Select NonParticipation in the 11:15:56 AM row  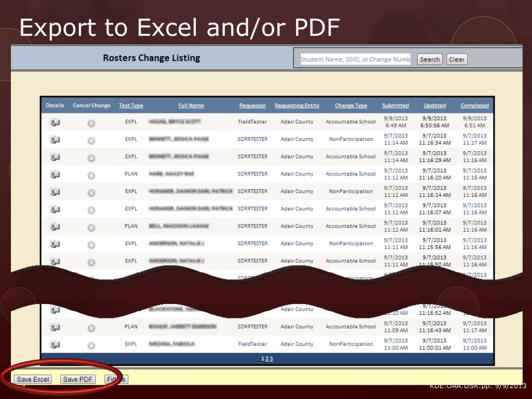point(351,244)
